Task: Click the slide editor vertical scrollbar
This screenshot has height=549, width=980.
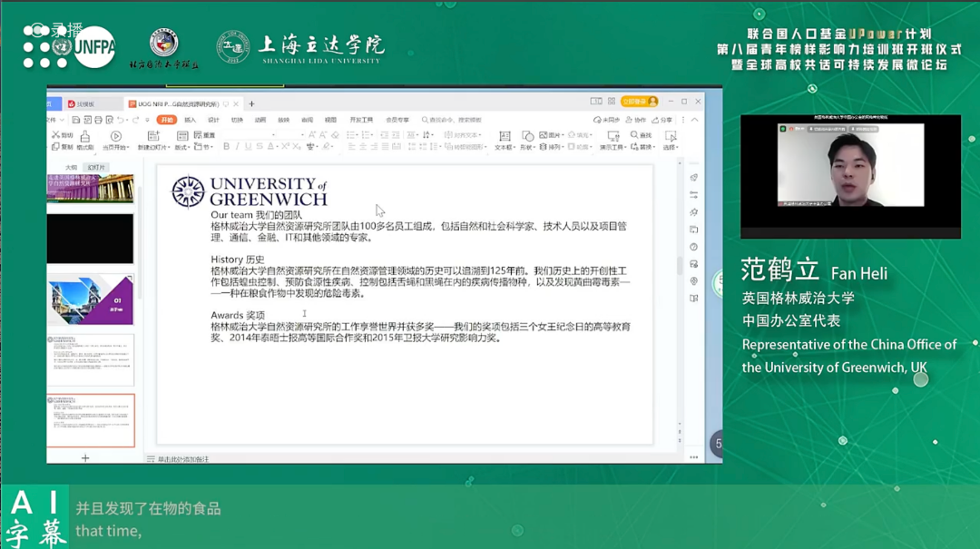Action: (680, 266)
